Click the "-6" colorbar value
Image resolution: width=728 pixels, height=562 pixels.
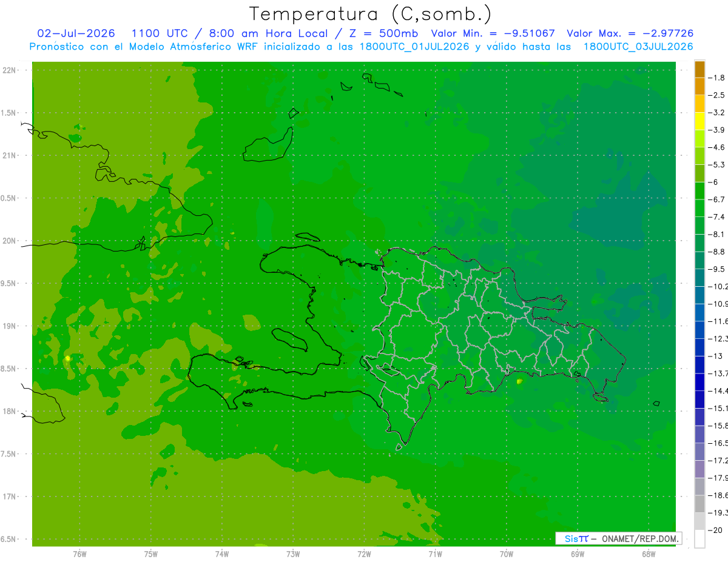tap(714, 182)
